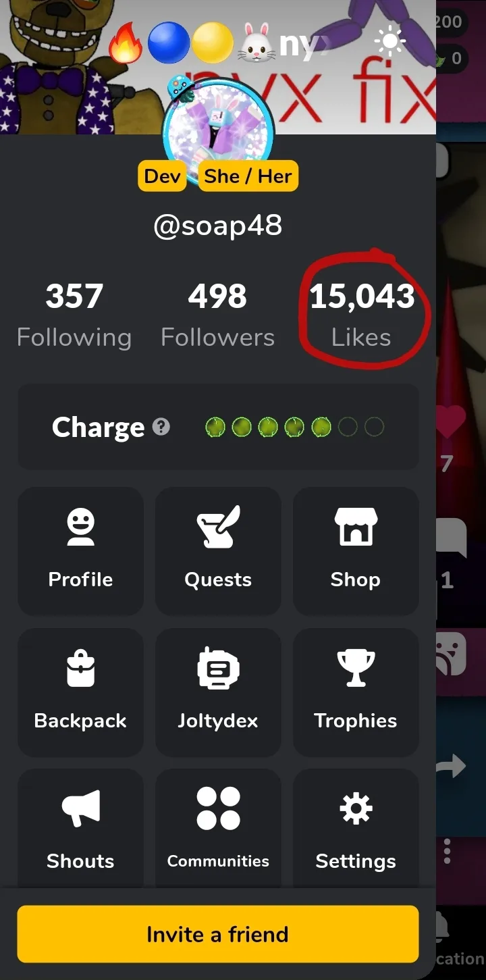The width and height of the screenshot is (486, 980).
Task: Open the Quests tile
Action: pyautogui.click(x=218, y=551)
